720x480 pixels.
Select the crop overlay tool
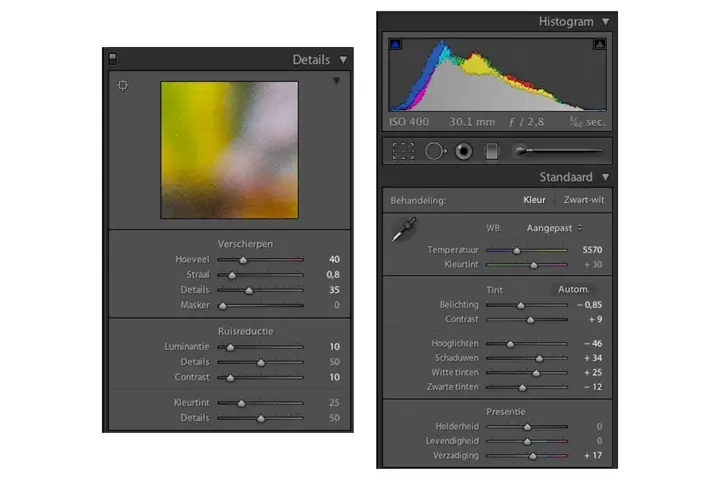[x=403, y=151]
